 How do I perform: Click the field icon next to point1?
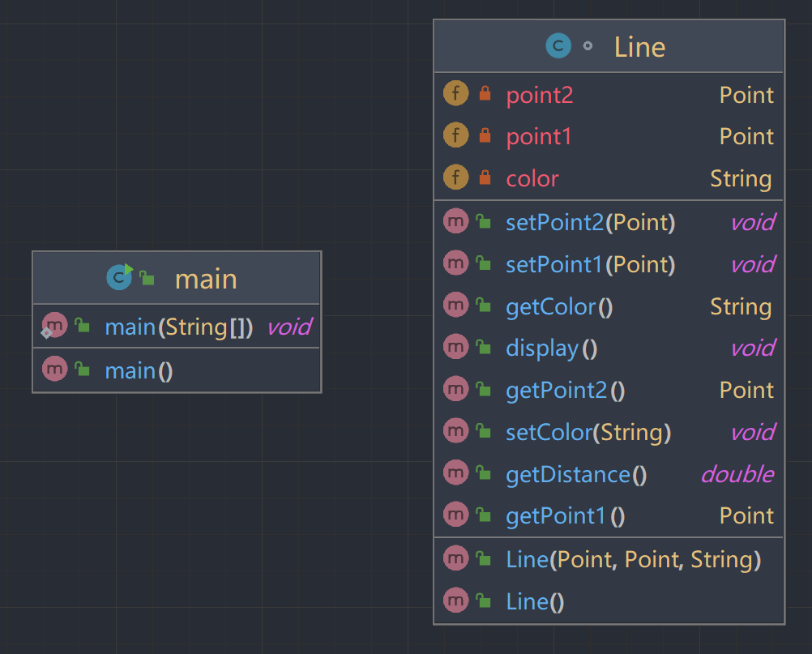coord(456,135)
